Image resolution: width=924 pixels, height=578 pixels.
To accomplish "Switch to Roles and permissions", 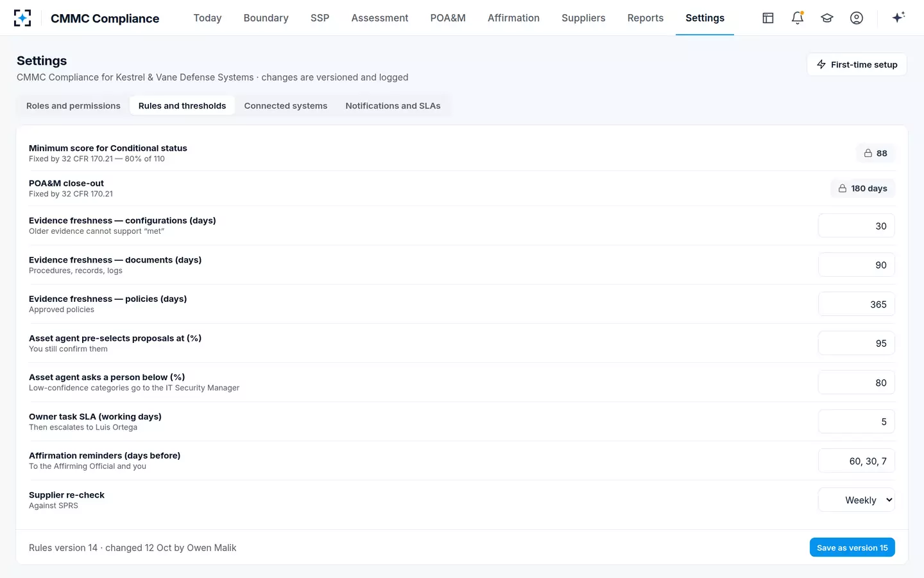I will pos(73,106).
